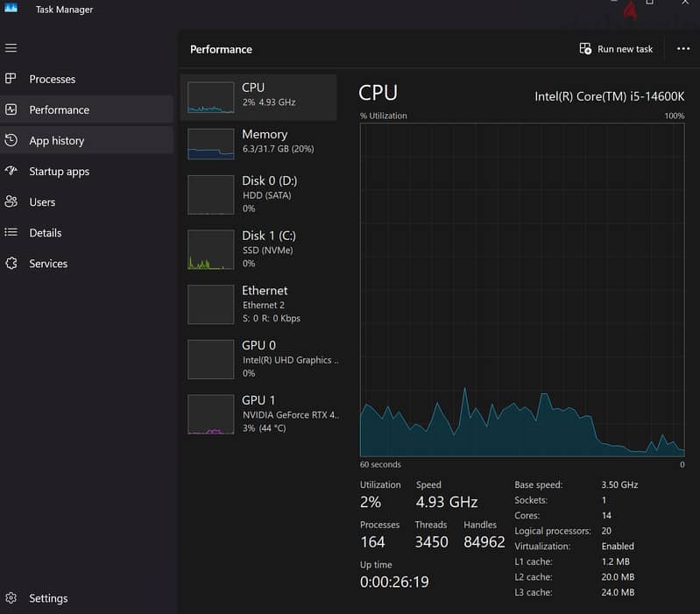Select the Memory mini graph thumbnail
Viewport: 700px width, 614px height.
[211, 144]
